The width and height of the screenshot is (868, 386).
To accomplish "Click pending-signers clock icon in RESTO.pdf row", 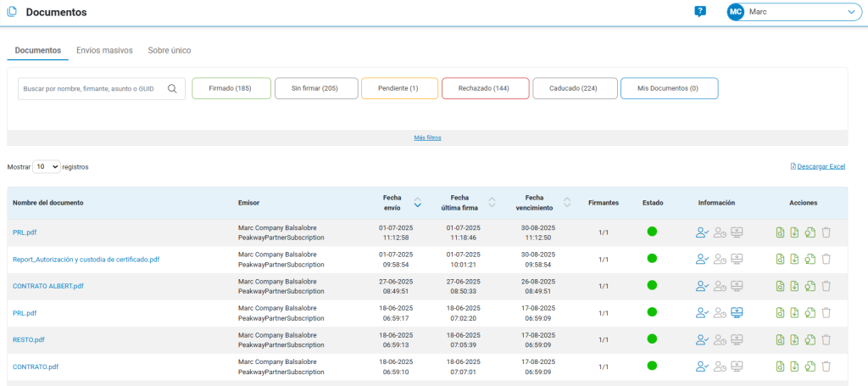I will [720, 339].
